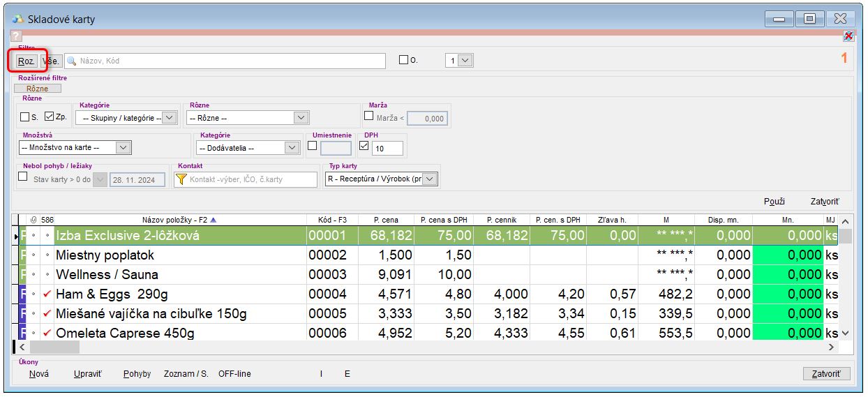The height and width of the screenshot is (397, 868).
Task: Expand the Množstvo na karte dropdown
Action: click(x=123, y=147)
